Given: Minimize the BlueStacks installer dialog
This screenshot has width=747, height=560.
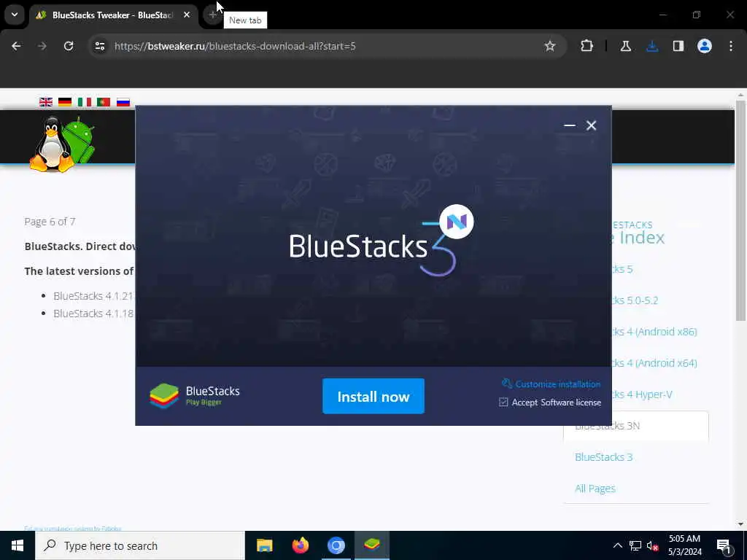Looking at the screenshot, I should (569, 125).
